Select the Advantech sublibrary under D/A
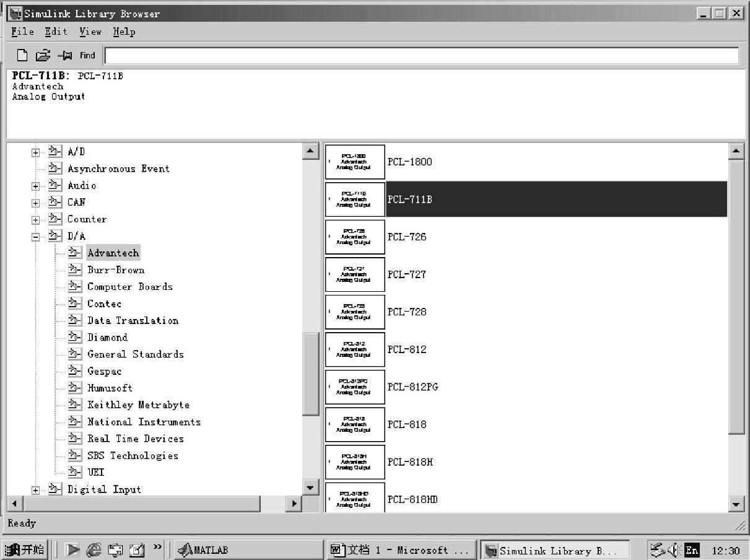 pos(113,253)
